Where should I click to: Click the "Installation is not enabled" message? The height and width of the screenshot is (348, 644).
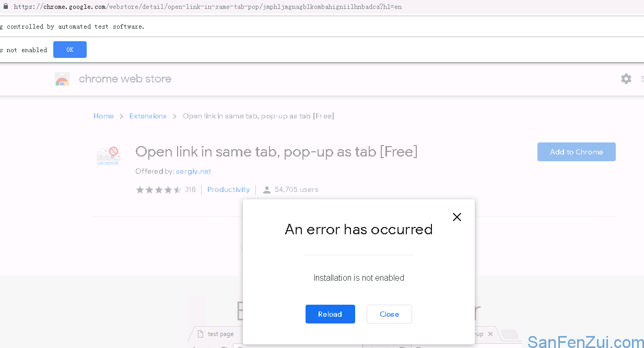point(359,278)
